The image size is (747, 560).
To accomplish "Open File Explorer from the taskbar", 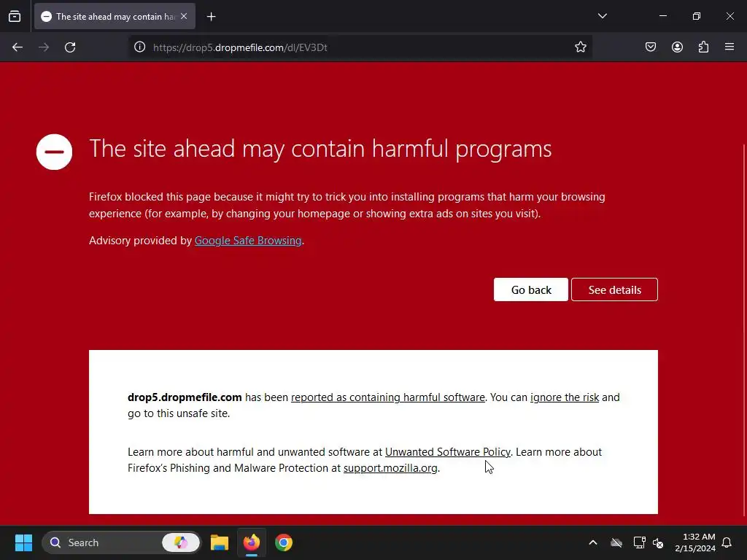I will [220, 542].
